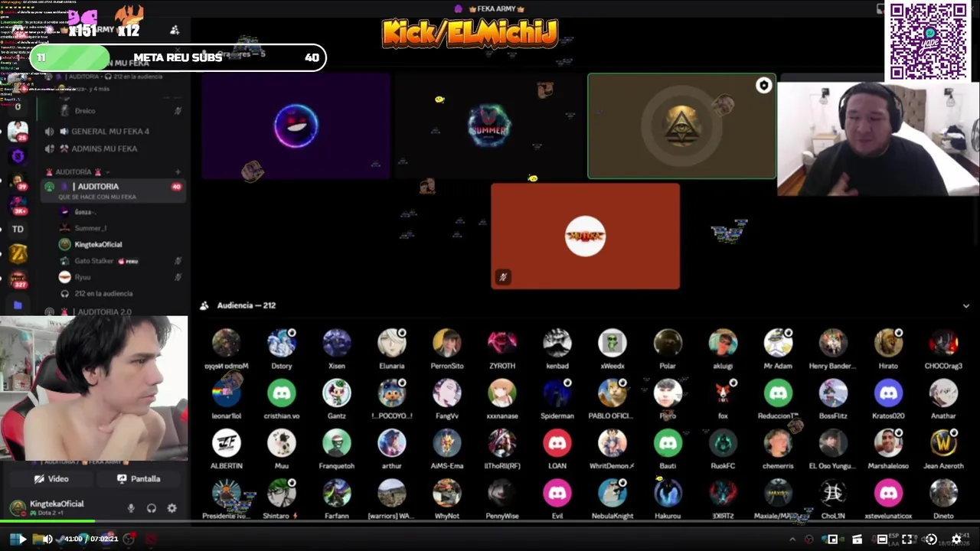This screenshot has width=980, height=551.
Task: Open audience member fox avatar
Action: click(723, 393)
